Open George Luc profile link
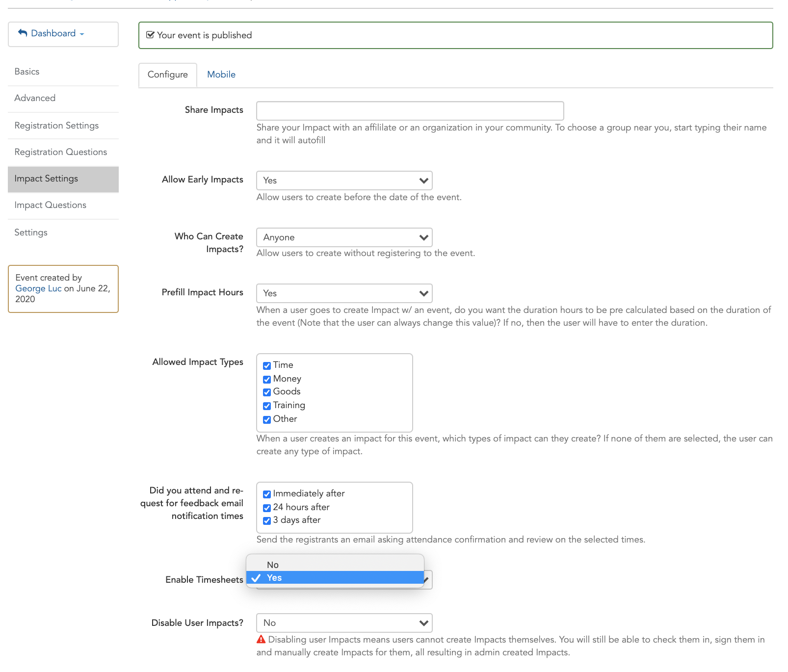The height and width of the screenshot is (672, 788). pyautogui.click(x=38, y=288)
